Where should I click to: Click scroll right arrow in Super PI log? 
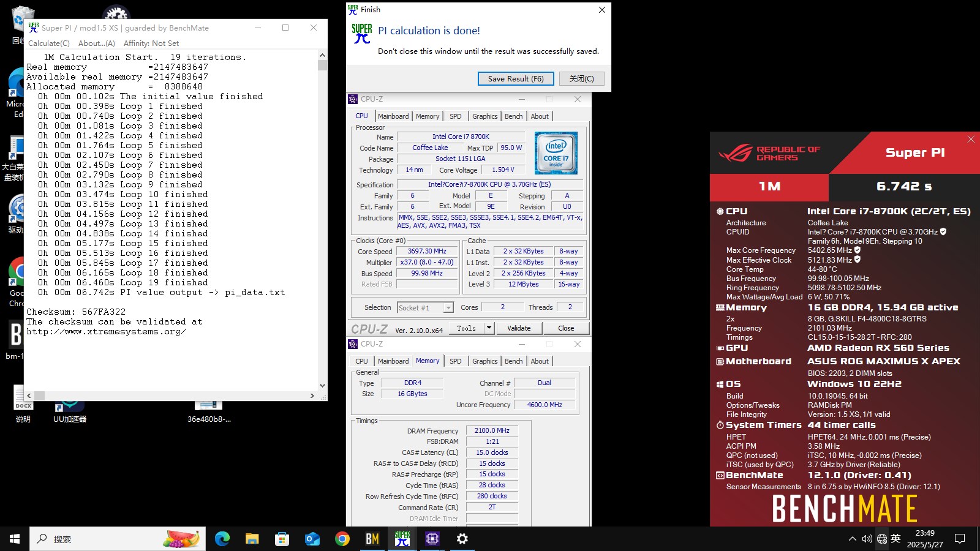click(x=312, y=396)
